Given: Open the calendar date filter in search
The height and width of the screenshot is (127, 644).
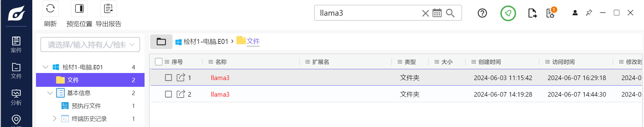Looking at the screenshot, I should 437,13.
